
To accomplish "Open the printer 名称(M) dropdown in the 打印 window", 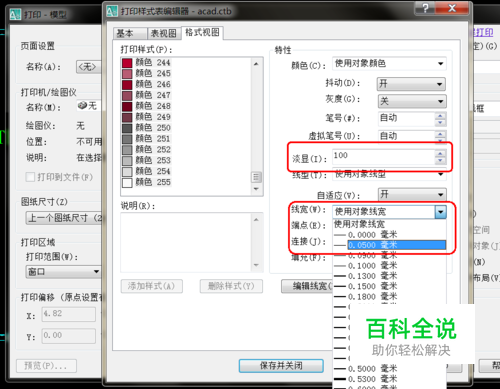I will click(x=88, y=106).
